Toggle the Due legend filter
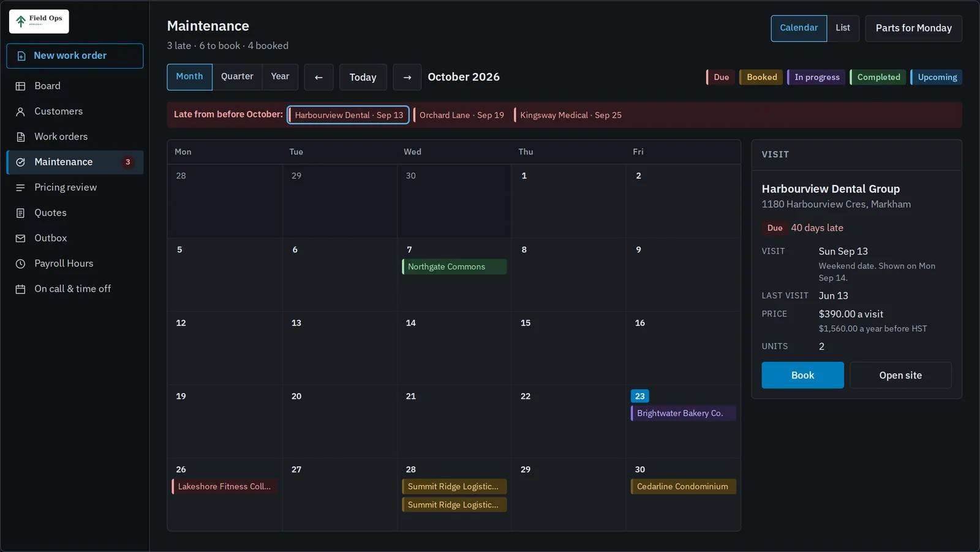Image resolution: width=980 pixels, height=552 pixels. coord(720,77)
